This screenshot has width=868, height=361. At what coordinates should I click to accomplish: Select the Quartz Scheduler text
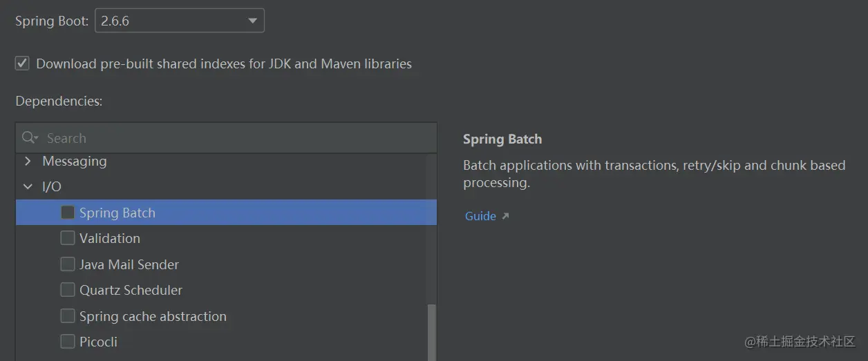131,290
